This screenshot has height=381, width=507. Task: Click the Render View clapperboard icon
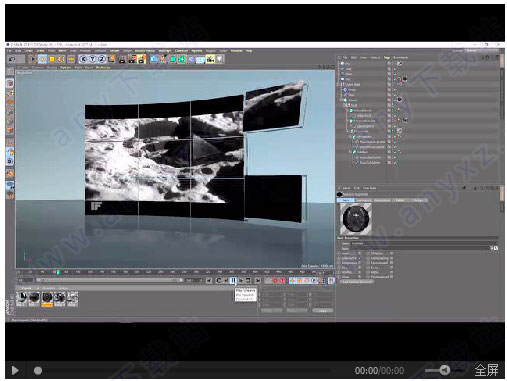tap(122, 59)
